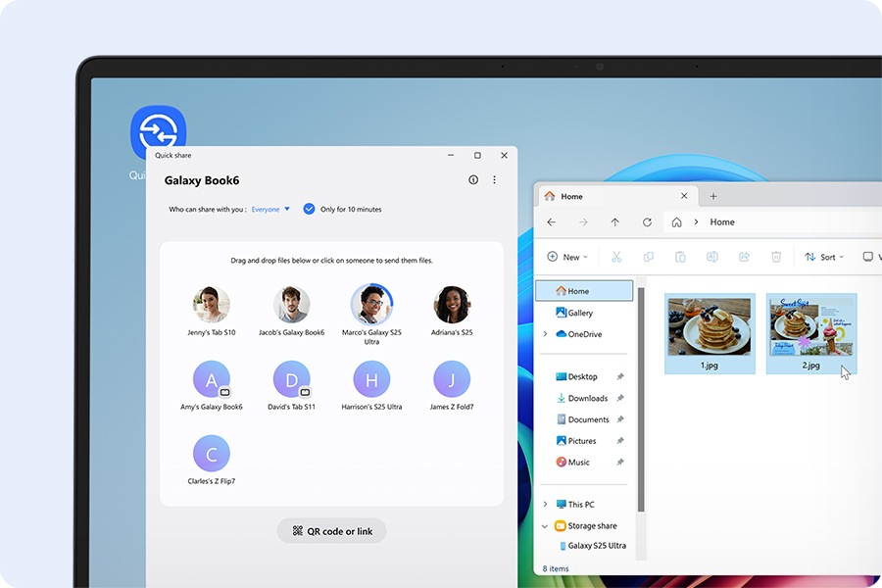This screenshot has height=588, width=882.
Task: Open the Sort dropdown menu
Action: click(823, 257)
